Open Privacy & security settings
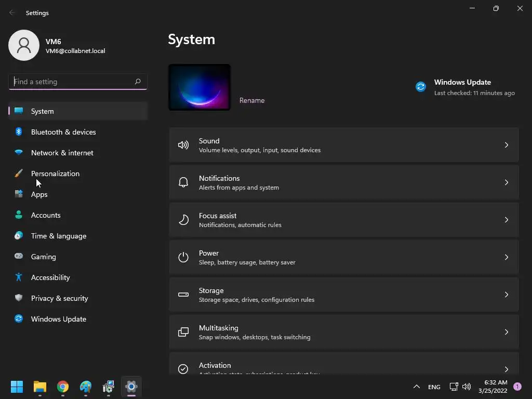 coord(78,298)
